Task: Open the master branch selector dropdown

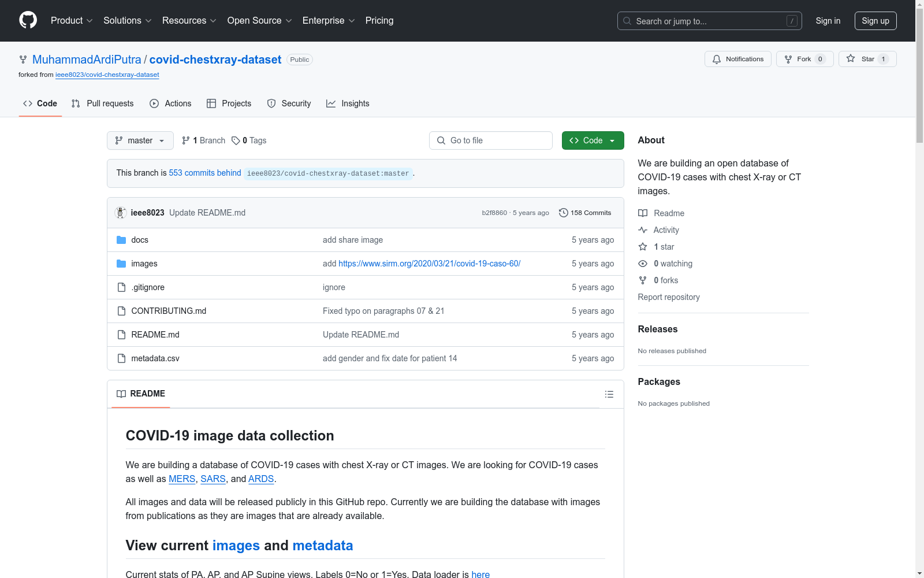Action: coord(140,140)
